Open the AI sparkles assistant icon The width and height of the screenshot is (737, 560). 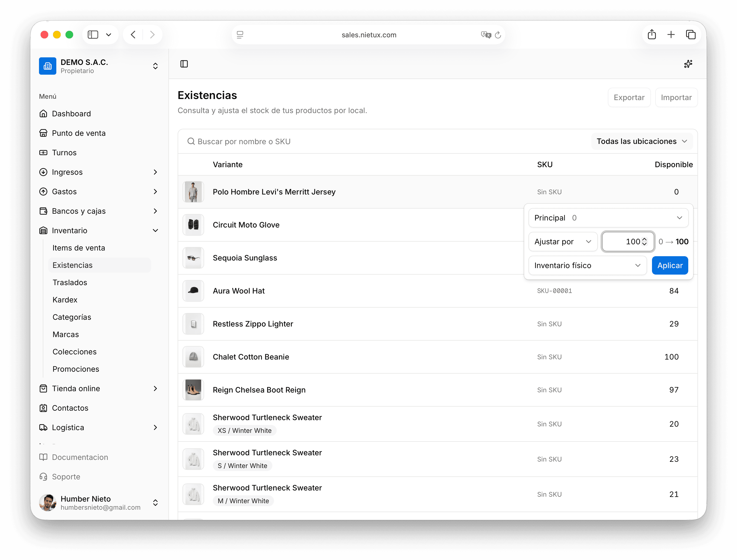coord(688,64)
